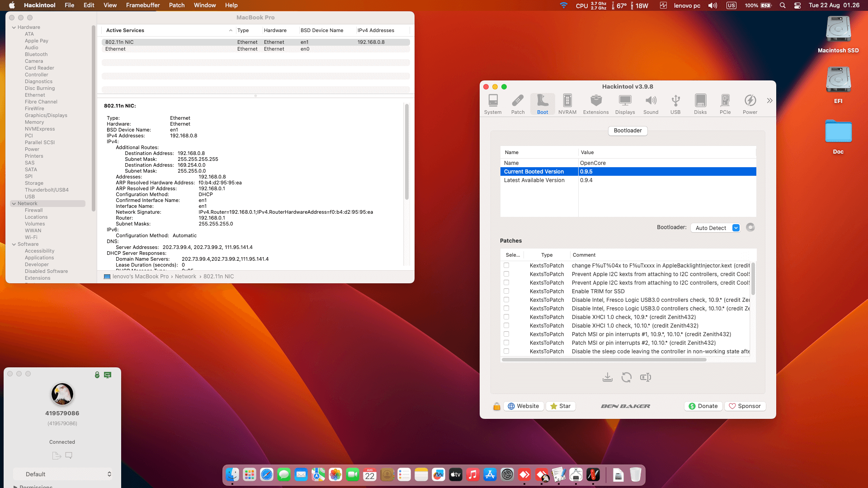Open the Extensions section in Hackintool
Image resolution: width=868 pixels, height=488 pixels.
[596, 104]
